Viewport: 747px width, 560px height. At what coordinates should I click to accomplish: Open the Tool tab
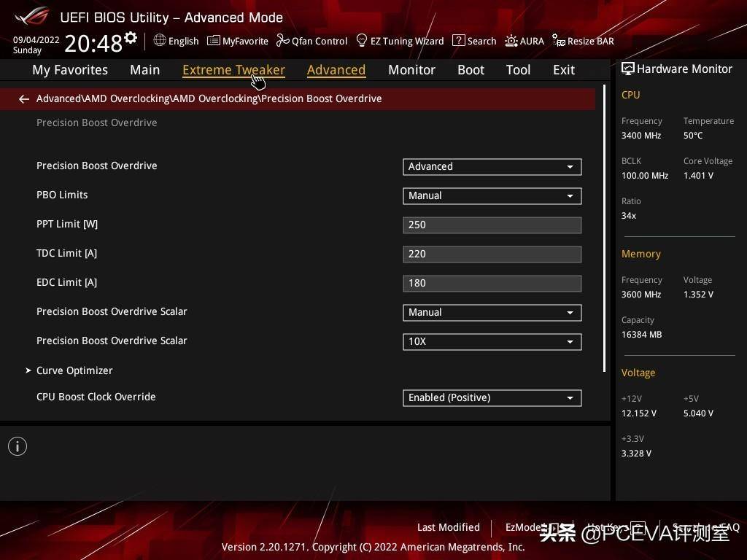519,70
